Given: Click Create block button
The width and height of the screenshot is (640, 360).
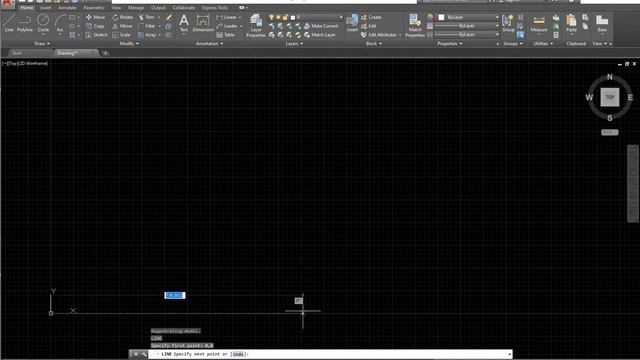Looking at the screenshot, I should tap(371, 17).
